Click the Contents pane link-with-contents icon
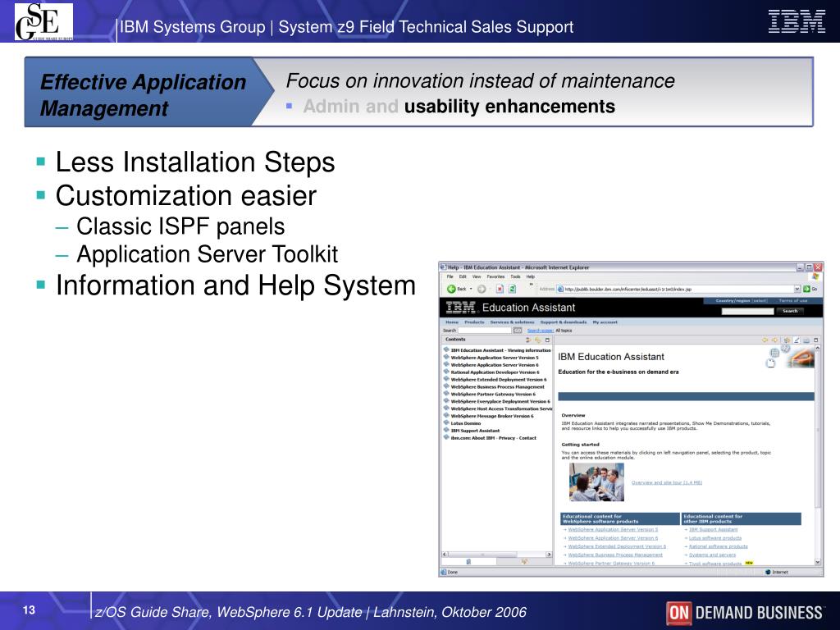This screenshot has height=630, width=840. (538, 340)
